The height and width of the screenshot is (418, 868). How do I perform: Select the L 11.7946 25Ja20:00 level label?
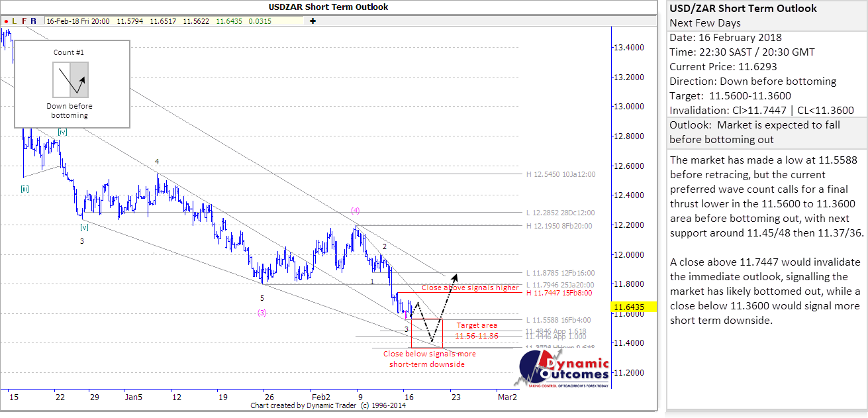tap(560, 284)
